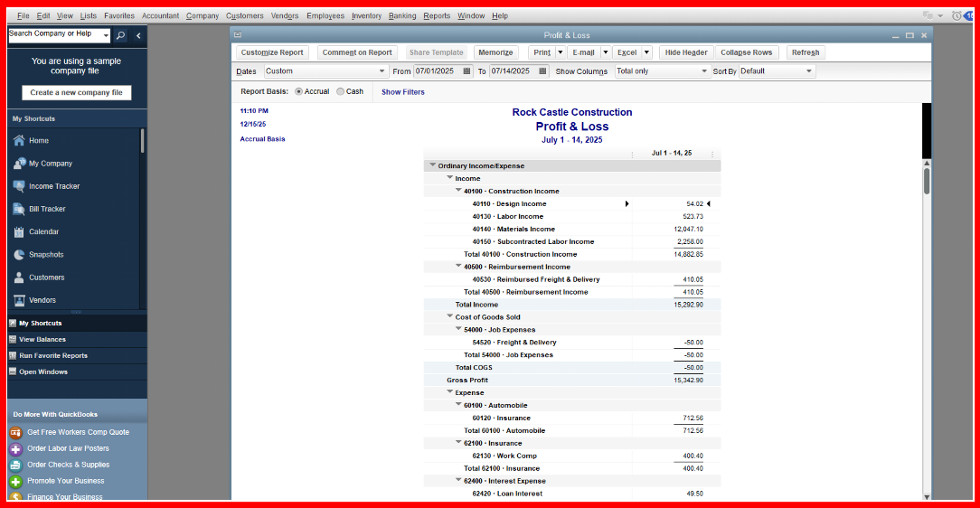Image resolution: width=980 pixels, height=508 pixels.
Task: Collapse 40100 Construction Income group
Action: [458, 191]
